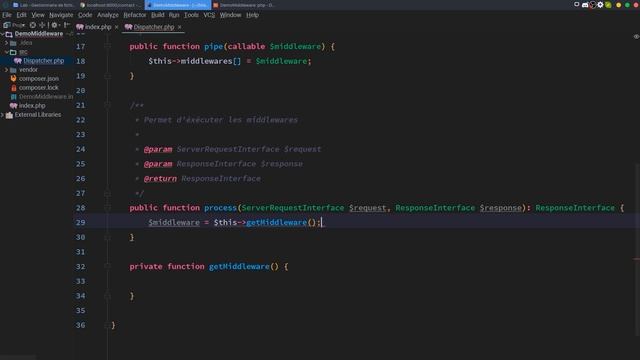
Task: Open the Navigate menu
Action: pyautogui.click(x=61, y=15)
